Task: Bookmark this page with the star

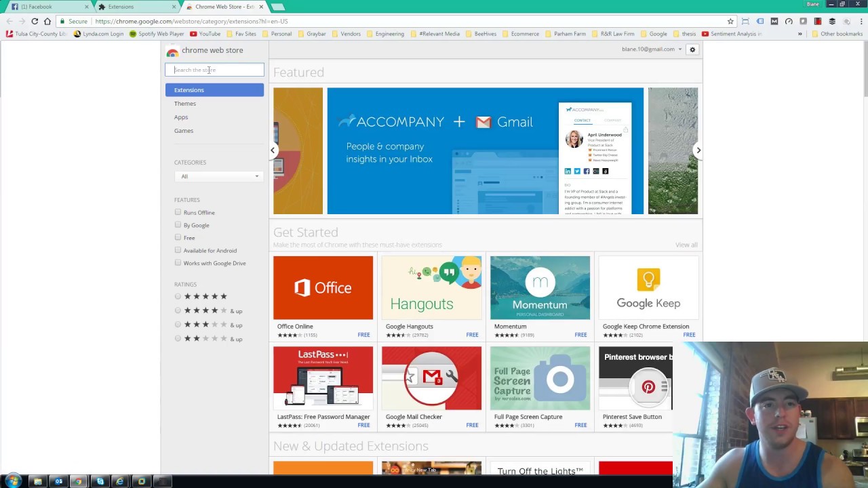Action: (x=730, y=21)
